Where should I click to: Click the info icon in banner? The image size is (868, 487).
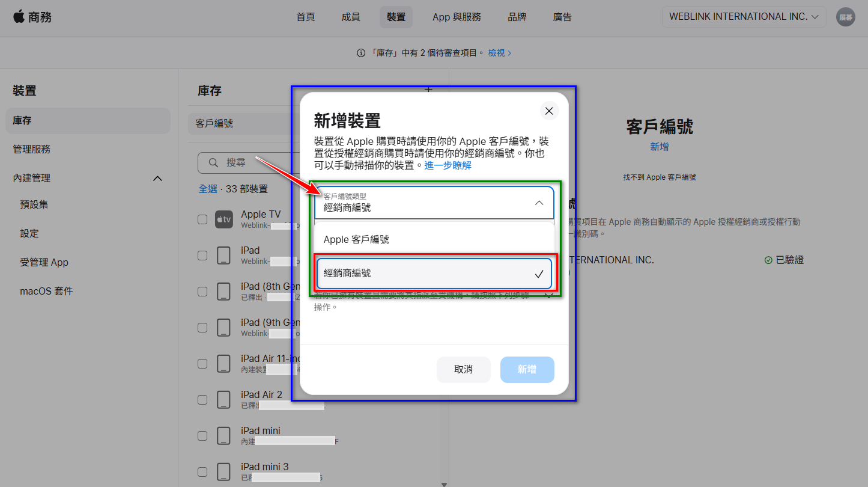361,53
